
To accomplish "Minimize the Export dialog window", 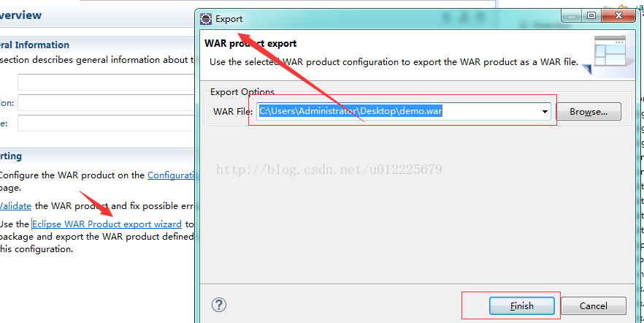I will [x=572, y=16].
